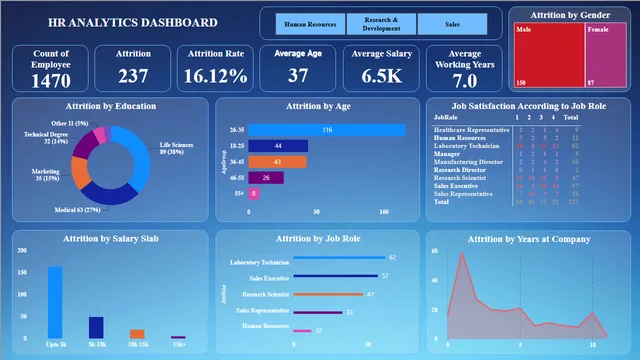Click Research Scientist row in satisfaction table
Image resolution: width=640 pixels, height=360 pixels.
[x=506, y=178]
